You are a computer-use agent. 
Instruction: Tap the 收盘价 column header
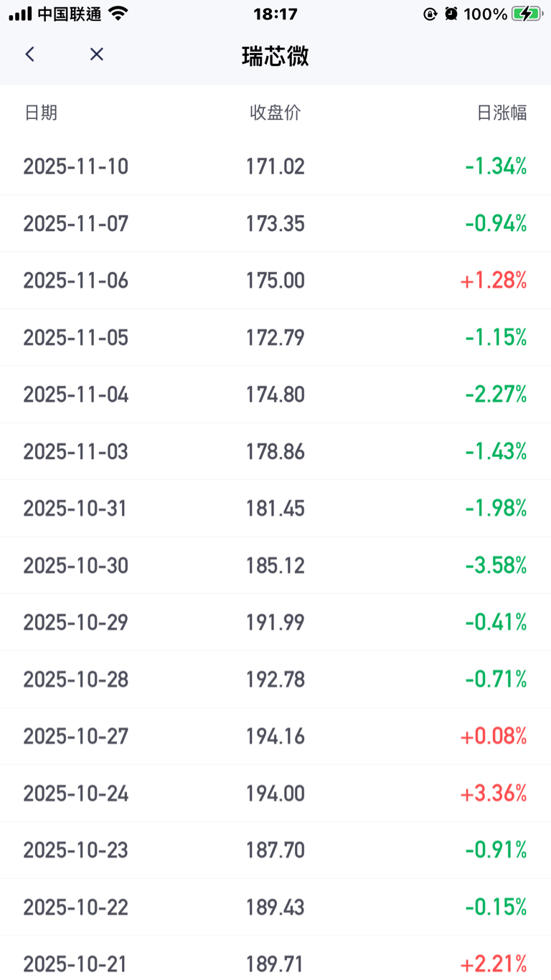275,113
